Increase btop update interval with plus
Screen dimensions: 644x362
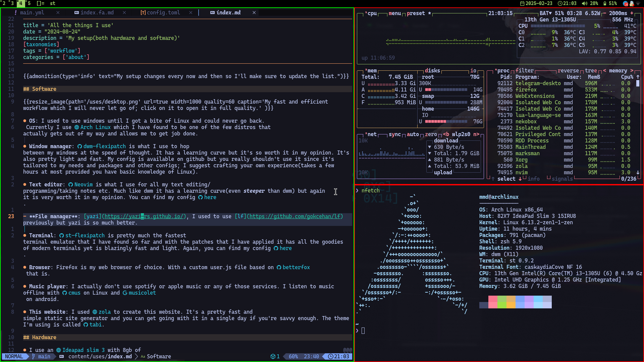point(632,13)
